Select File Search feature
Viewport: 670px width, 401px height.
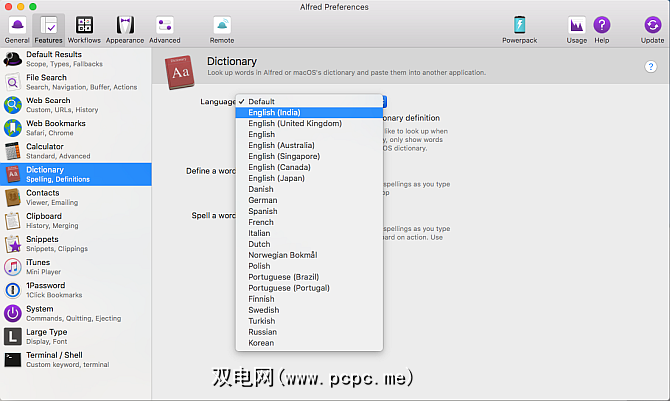click(76, 82)
